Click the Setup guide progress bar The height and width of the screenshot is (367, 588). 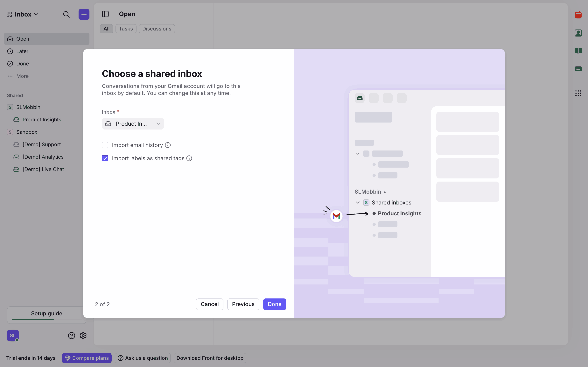pos(46,319)
